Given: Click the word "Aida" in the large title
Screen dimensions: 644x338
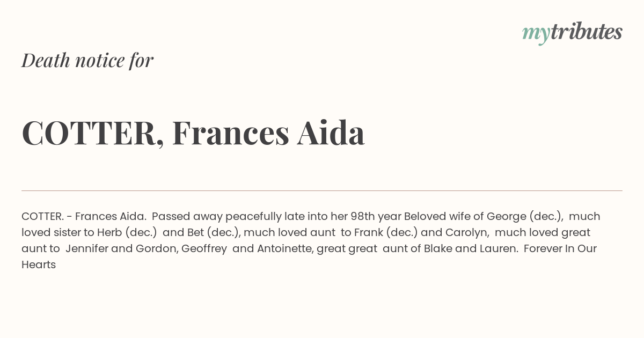Looking at the screenshot, I should click(x=331, y=133).
